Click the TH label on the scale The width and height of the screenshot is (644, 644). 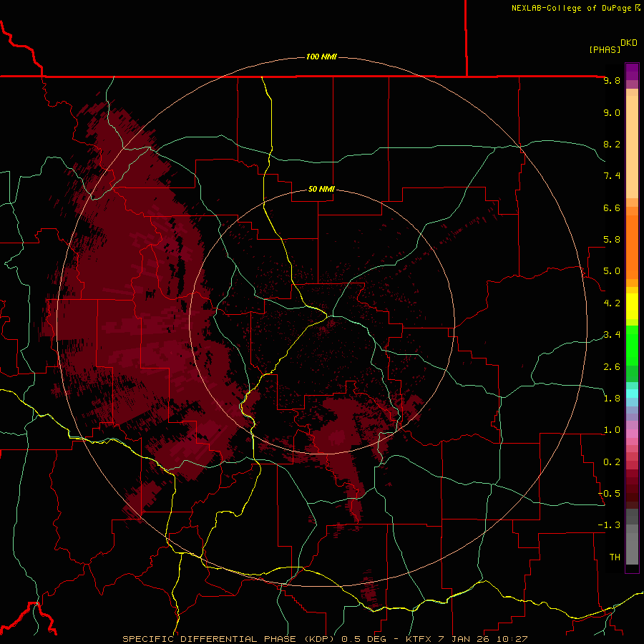(x=615, y=557)
